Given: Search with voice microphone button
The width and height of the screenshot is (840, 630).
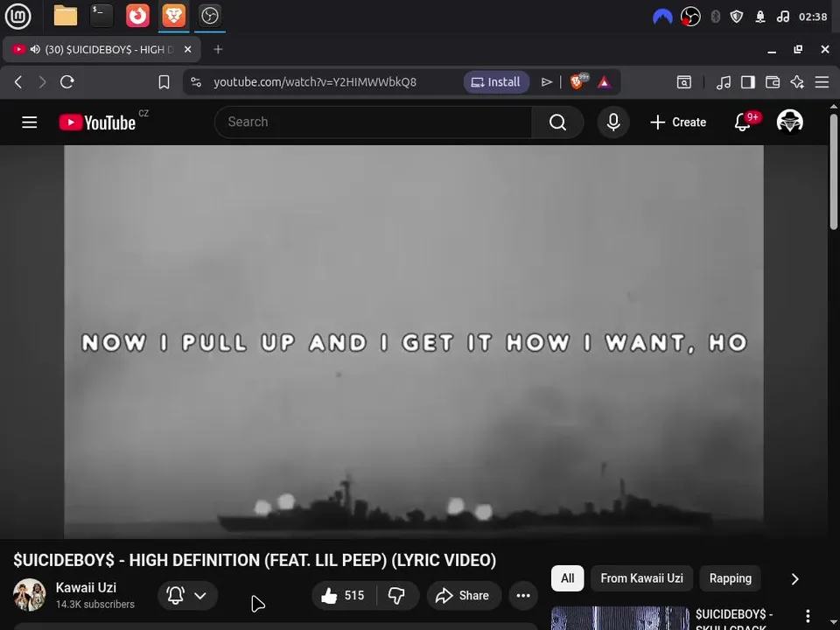Looking at the screenshot, I should 613,122.
